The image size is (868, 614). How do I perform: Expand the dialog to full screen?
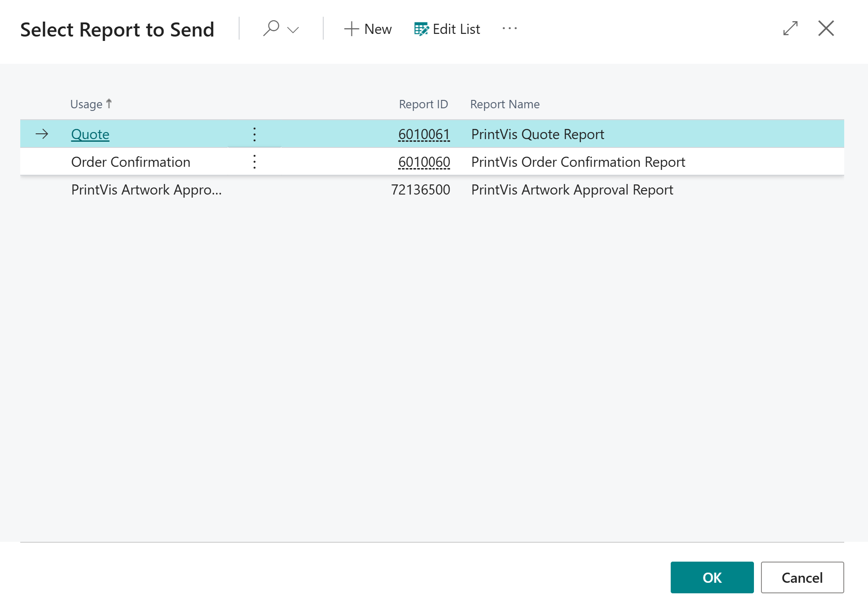pyautogui.click(x=790, y=29)
